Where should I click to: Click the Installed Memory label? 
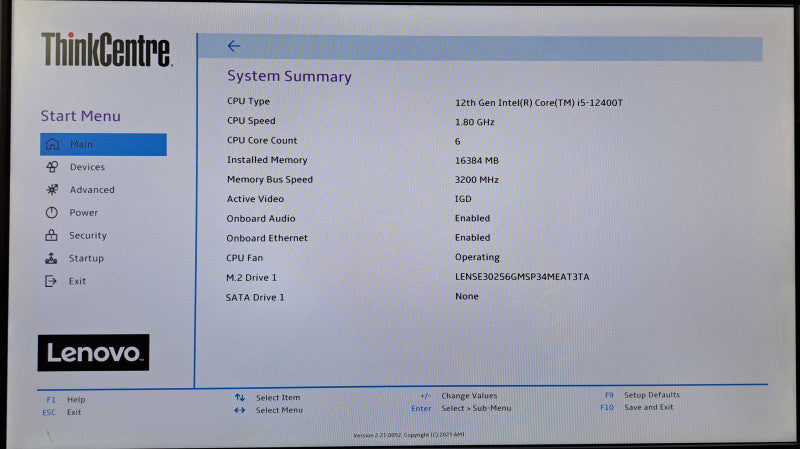267,160
